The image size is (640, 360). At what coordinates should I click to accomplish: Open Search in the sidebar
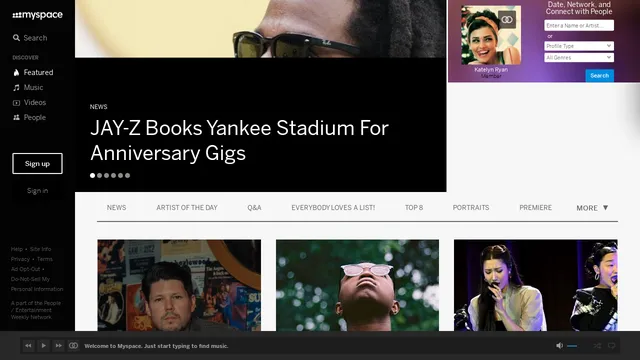pos(30,38)
